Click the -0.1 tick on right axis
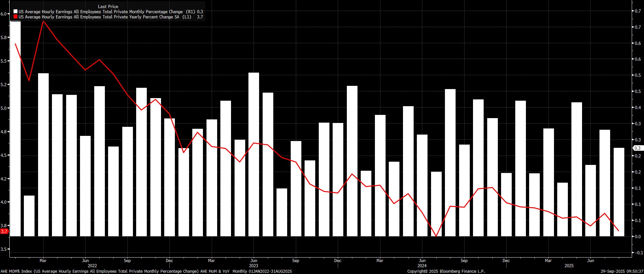Viewport: 644px width, 274px height. [x=637, y=253]
